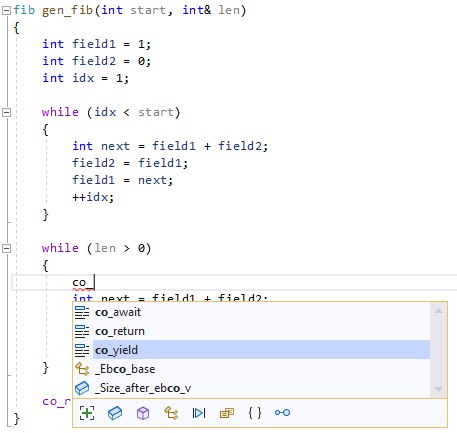Image resolution: width=457 pixels, height=433 pixels.
Task: Toggle the IntelliSense expand-scope filter icon
Action: point(87,413)
